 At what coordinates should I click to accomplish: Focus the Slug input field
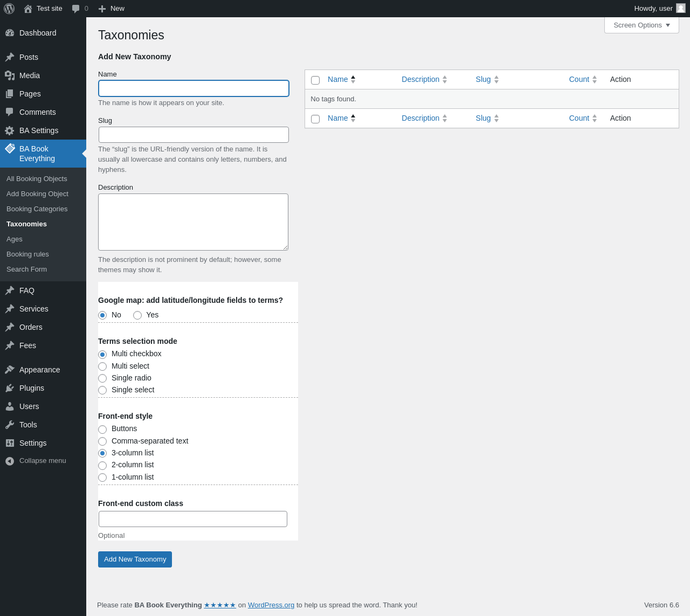pyautogui.click(x=194, y=135)
